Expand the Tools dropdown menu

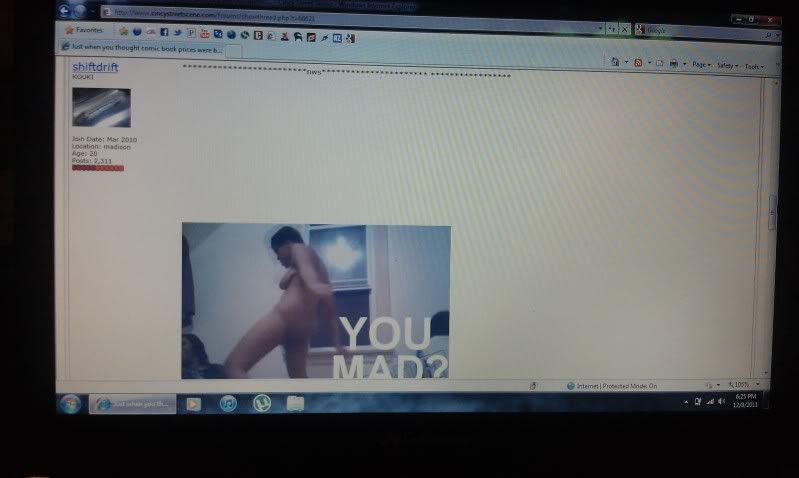click(x=753, y=66)
